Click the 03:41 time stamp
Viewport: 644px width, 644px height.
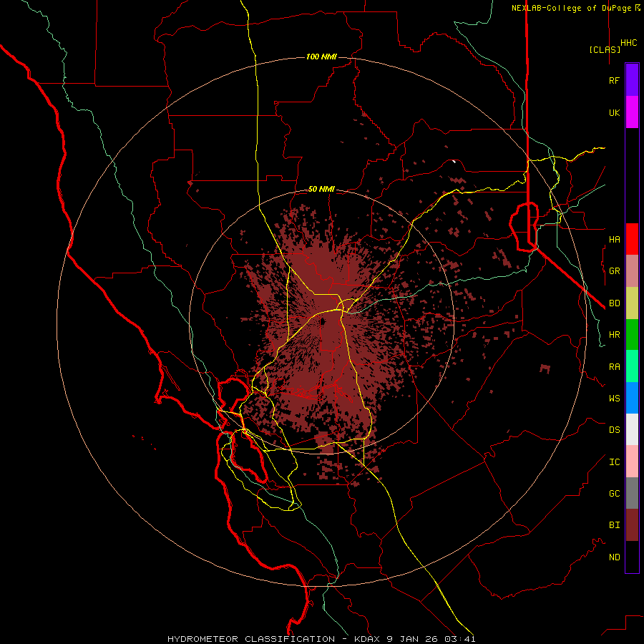coord(460,639)
